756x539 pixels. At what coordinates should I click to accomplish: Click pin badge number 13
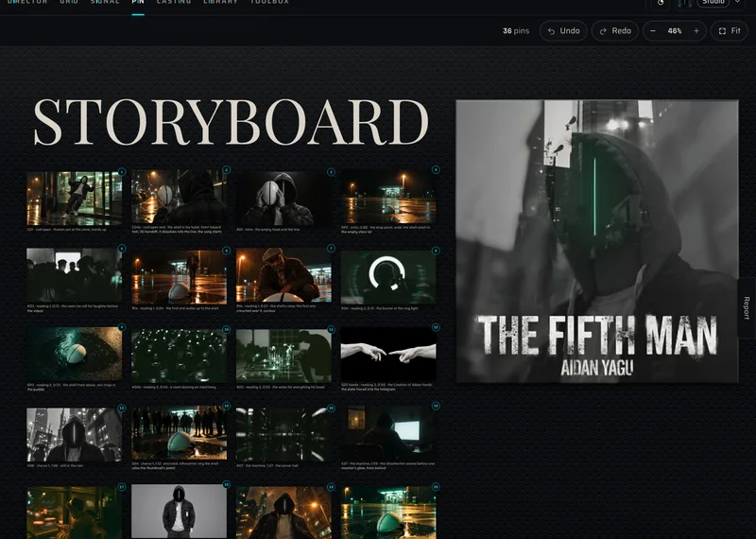[x=122, y=408]
